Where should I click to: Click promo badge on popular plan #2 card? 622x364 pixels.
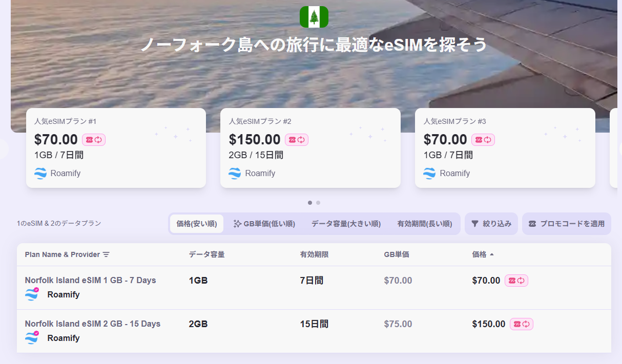tap(297, 139)
